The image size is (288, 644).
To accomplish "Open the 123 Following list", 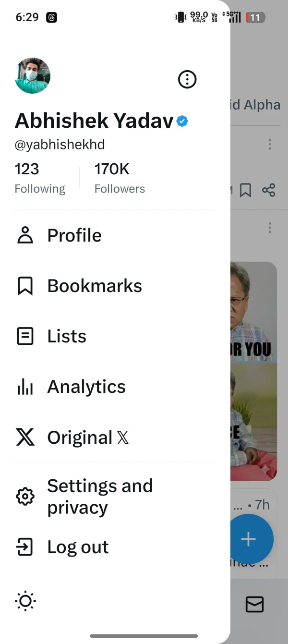I will tap(39, 178).
